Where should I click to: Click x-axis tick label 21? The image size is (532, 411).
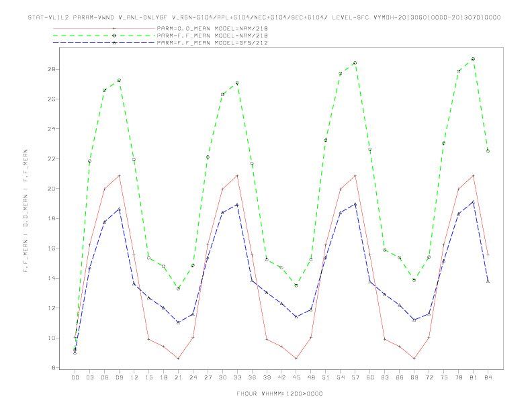[x=178, y=377]
